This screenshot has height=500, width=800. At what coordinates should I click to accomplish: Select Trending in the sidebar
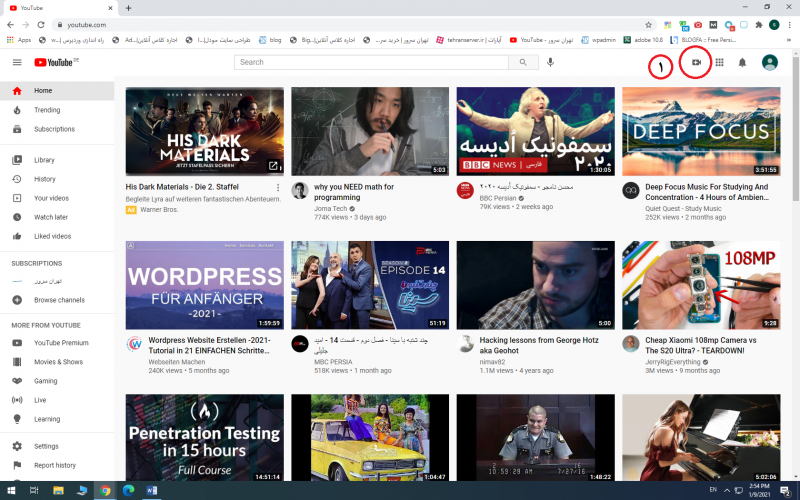coord(47,110)
